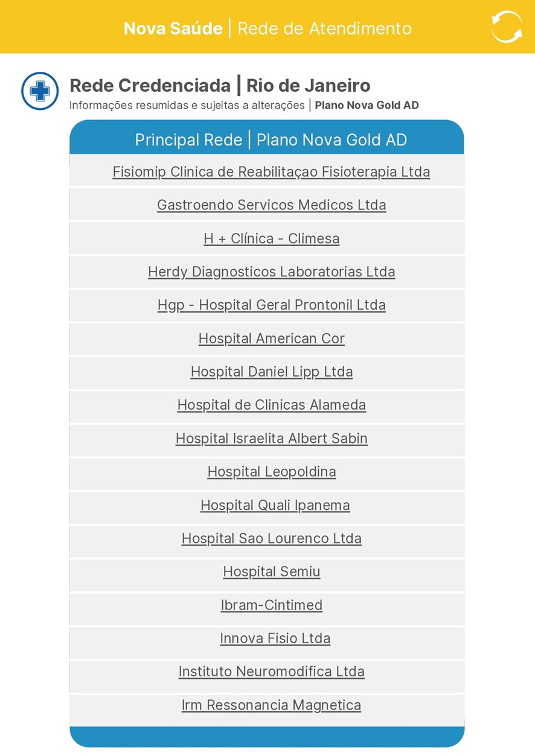Click the Principal Rede table header
The height and width of the screenshot is (756, 535).
coord(271,140)
